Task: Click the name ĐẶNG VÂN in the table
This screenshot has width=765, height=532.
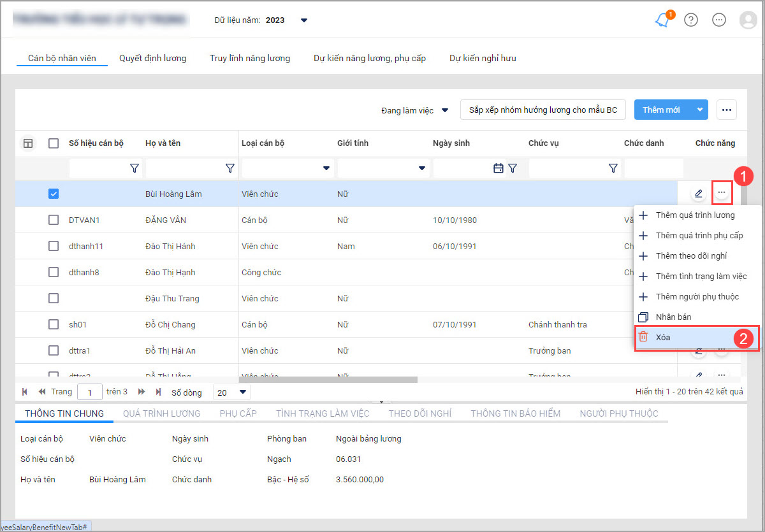Action: [x=166, y=220]
